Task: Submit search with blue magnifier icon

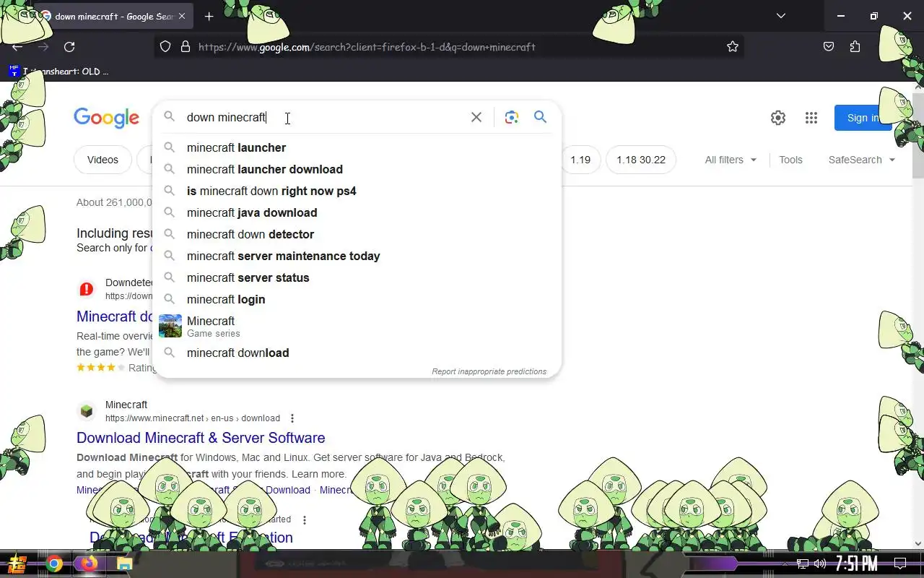Action: pyautogui.click(x=541, y=117)
